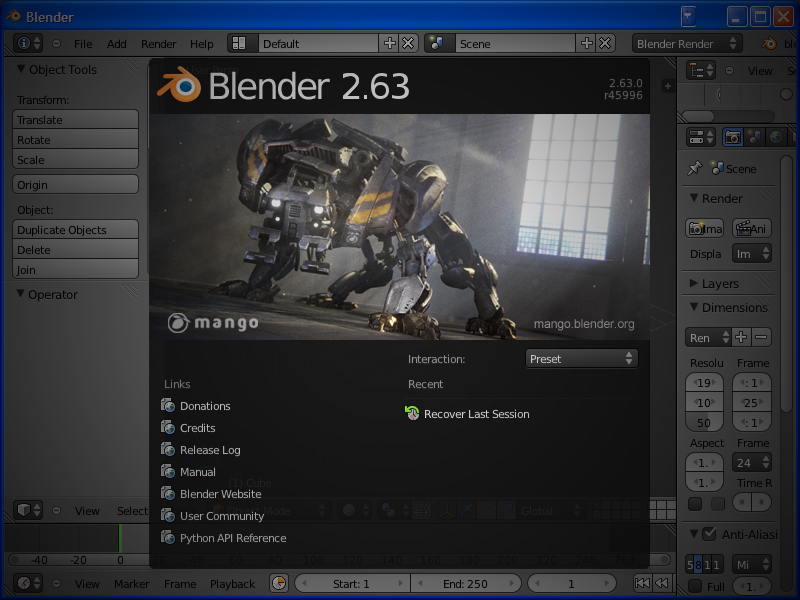The image size is (800, 600).
Task: Open the Python API Reference link
Action: [x=233, y=538]
